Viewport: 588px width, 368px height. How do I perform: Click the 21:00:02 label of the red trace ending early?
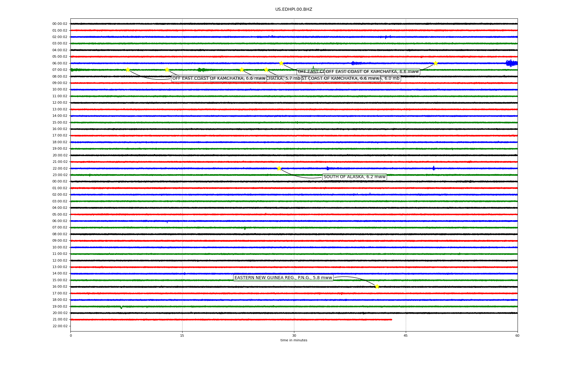click(x=60, y=320)
